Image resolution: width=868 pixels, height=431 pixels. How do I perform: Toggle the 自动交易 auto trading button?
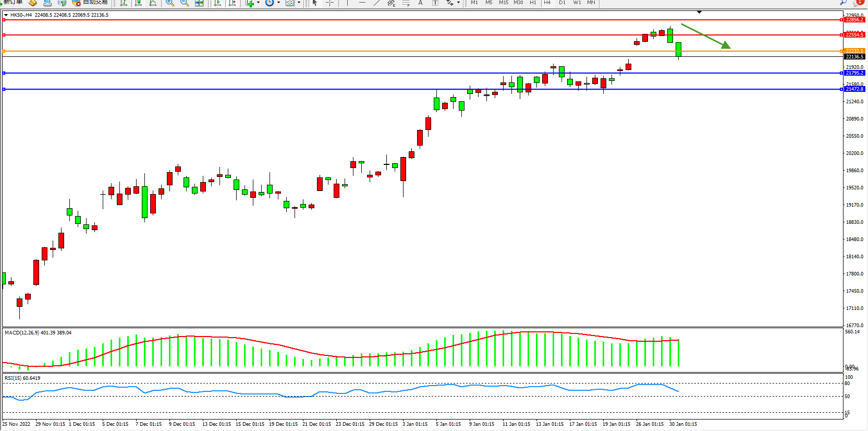90,3
